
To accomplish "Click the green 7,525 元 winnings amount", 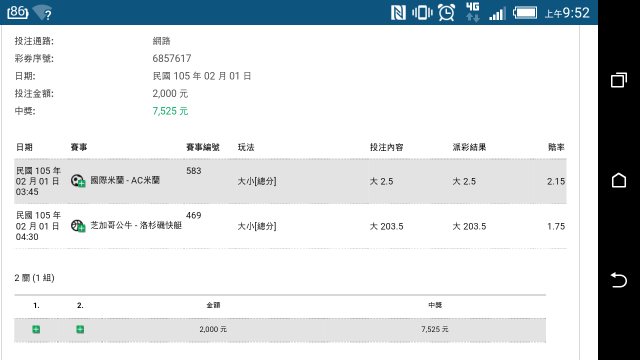I will point(170,111).
